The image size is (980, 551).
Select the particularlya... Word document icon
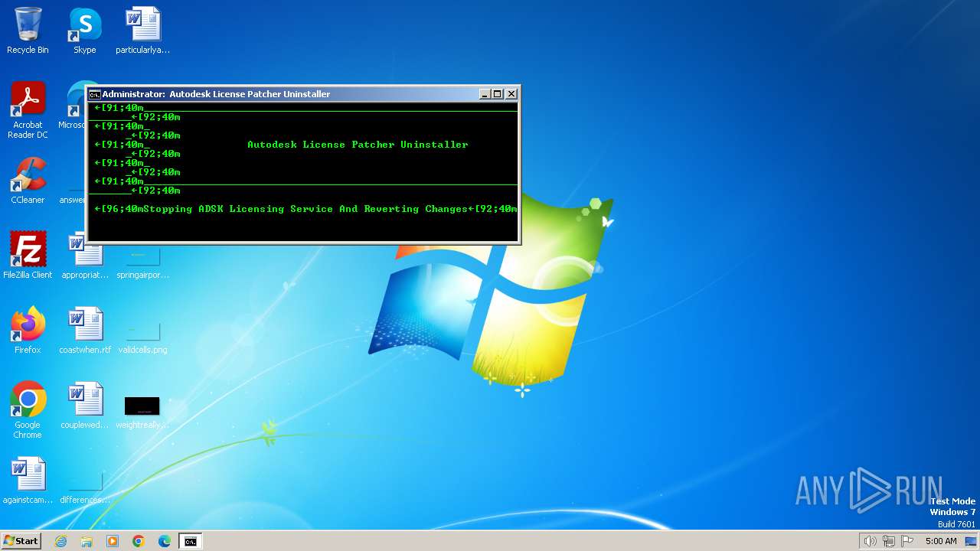(143, 31)
